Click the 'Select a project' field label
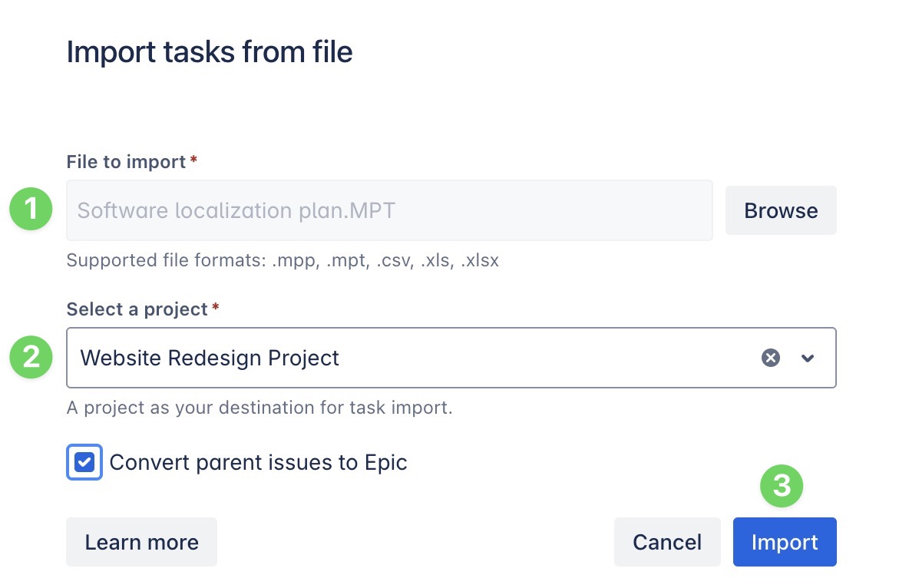Image resolution: width=909 pixels, height=588 pixels. (x=137, y=309)
